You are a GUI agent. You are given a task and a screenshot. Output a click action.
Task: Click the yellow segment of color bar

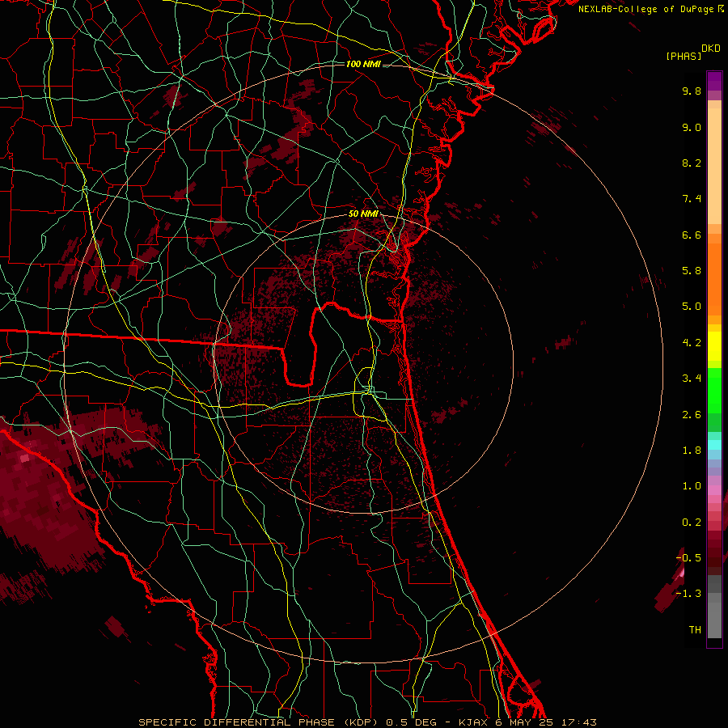coord(714,346)
